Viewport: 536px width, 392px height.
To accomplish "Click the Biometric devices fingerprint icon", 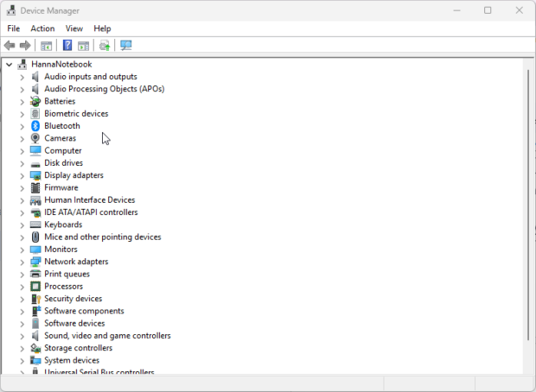I will click(x=35, y=114).
